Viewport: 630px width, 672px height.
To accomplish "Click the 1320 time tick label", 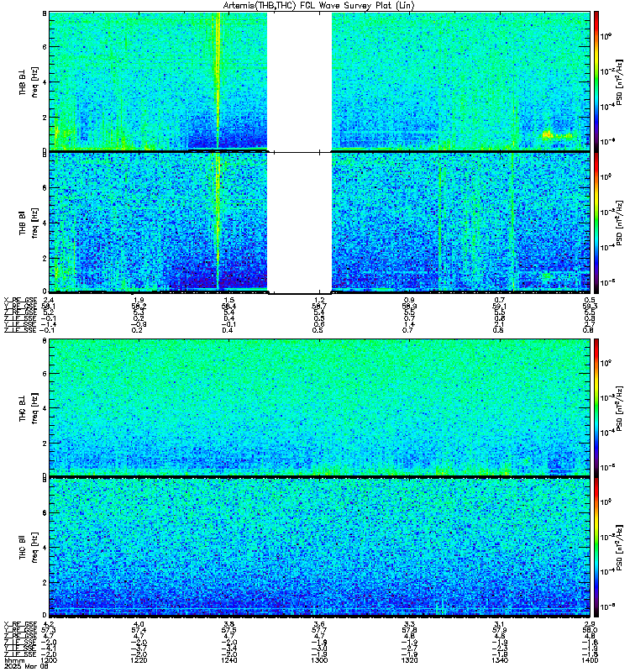I will (409, 660).
